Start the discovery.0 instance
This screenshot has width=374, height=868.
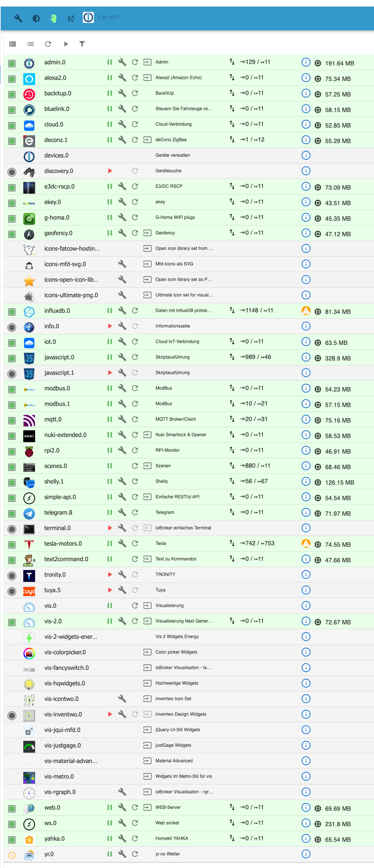click(110, 171)
